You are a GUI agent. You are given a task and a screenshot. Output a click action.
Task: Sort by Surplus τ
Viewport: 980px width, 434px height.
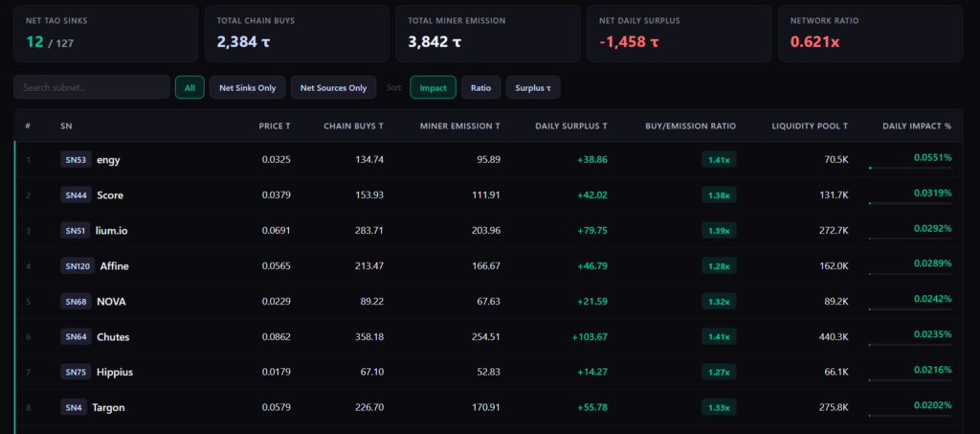[533, 87]
